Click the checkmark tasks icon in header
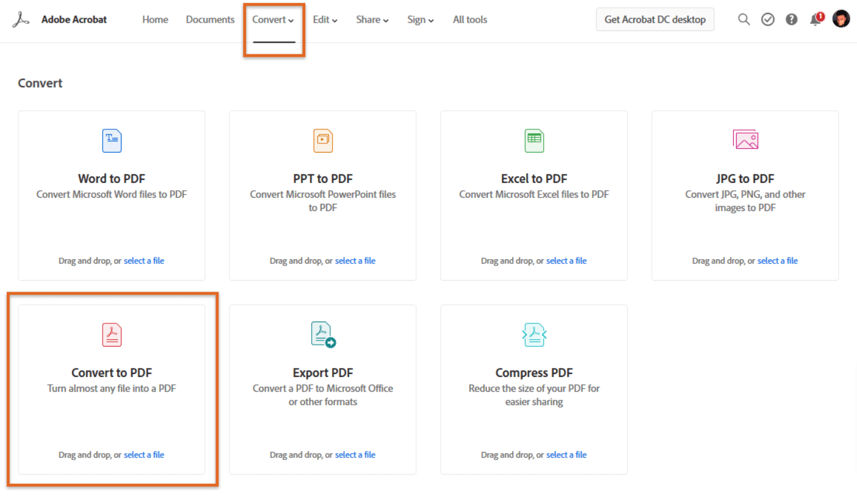 tap(768, 20)
